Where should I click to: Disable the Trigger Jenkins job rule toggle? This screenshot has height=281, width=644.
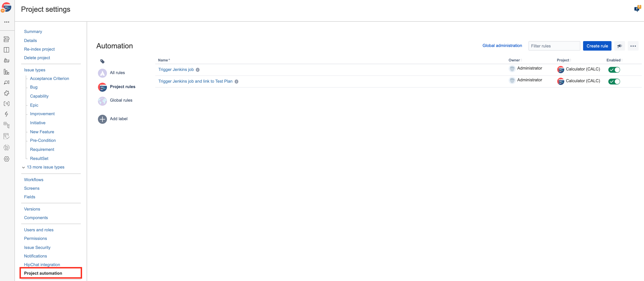click(614, 70)
